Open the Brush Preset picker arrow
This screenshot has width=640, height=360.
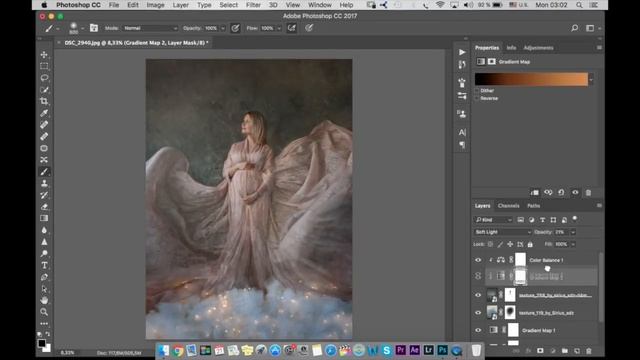[82, 28]
